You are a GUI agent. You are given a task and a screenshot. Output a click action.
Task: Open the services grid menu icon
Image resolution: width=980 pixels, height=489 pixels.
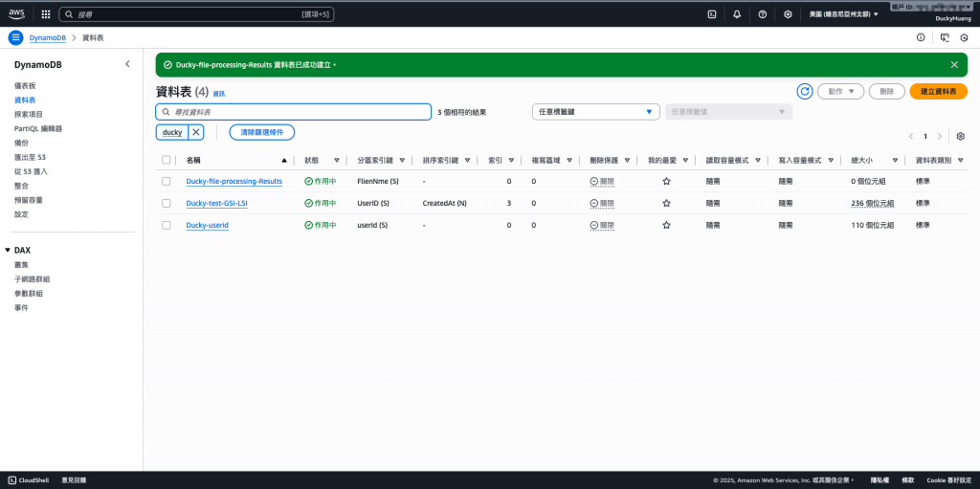46,14
